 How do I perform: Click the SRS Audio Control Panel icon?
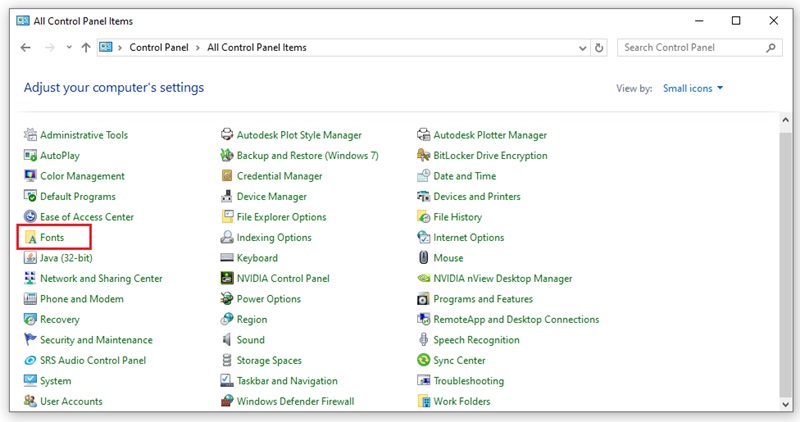(x=30, y=360)
